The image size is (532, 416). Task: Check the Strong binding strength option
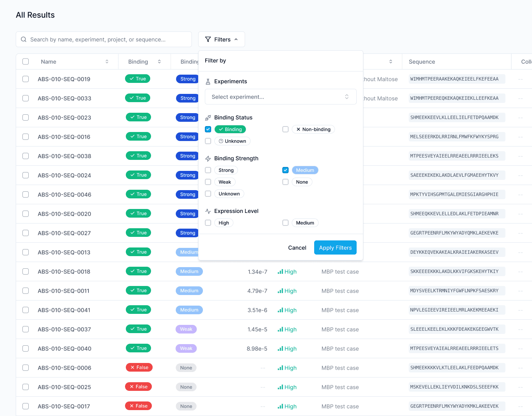pyautogui.click(x=208, y=170)
